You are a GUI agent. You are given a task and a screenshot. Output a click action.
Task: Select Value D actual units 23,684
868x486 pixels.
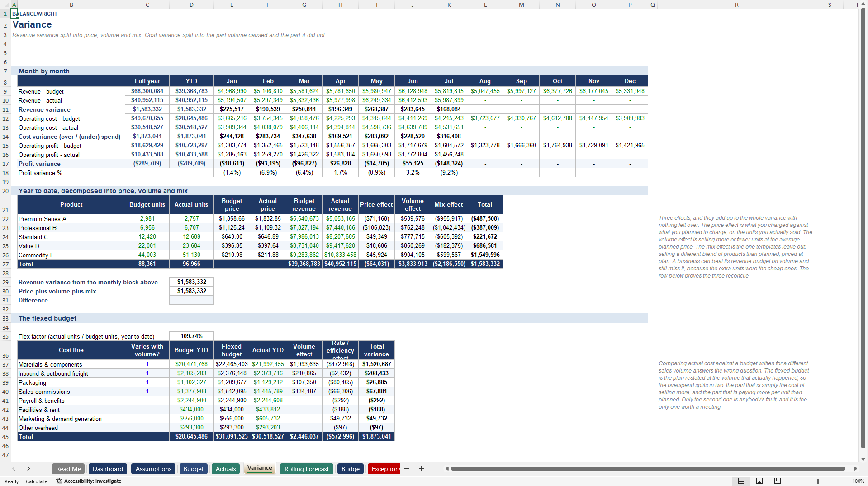pyautogui.click(x=191, y=246)
